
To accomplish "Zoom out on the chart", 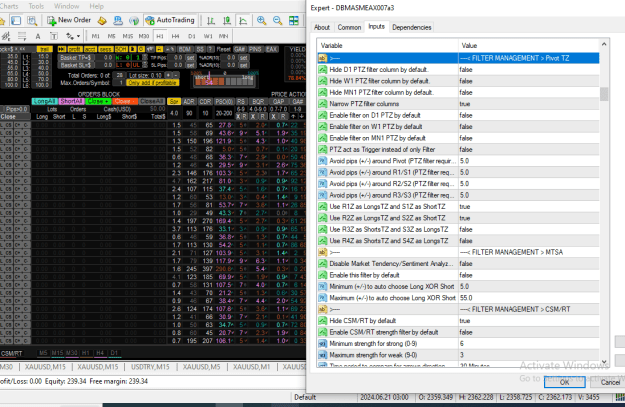I will pos(277,20).
